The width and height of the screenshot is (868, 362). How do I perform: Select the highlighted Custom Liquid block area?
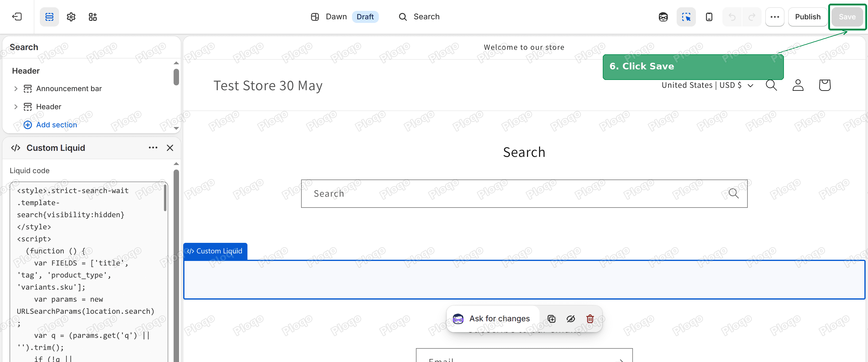click(x=524, y=279)
